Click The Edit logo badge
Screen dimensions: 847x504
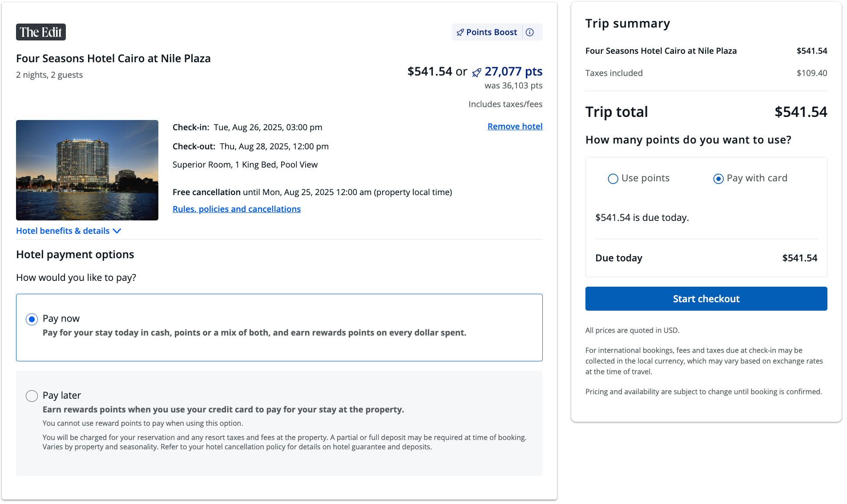click(x=41, y=32)
